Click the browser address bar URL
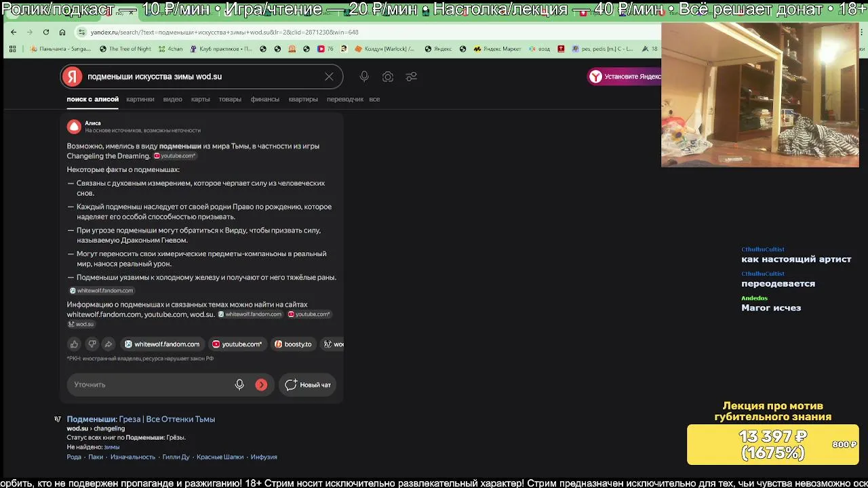Viewport: 868px width, 488px height. pyautogui.click(x=224, y=32)
